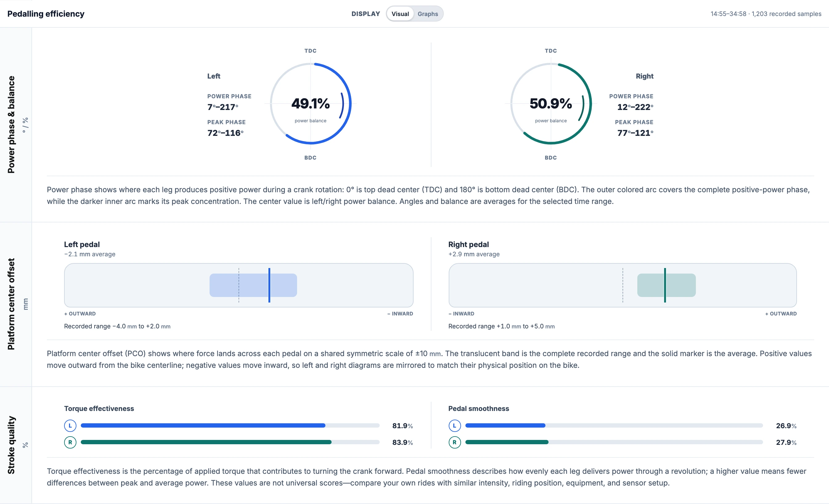Click the Torque effectiveness heading
This screenshot has height=504, width=829.
tap(99, 408)
